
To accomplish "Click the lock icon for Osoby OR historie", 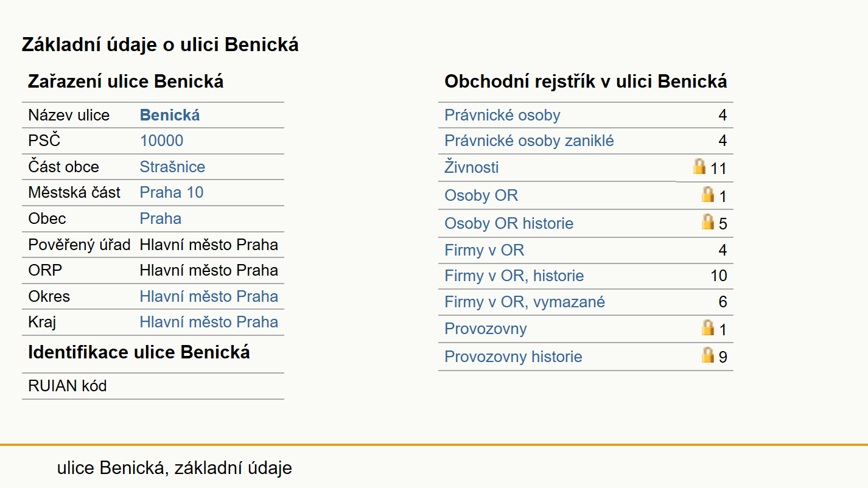I will click(708, 221).
